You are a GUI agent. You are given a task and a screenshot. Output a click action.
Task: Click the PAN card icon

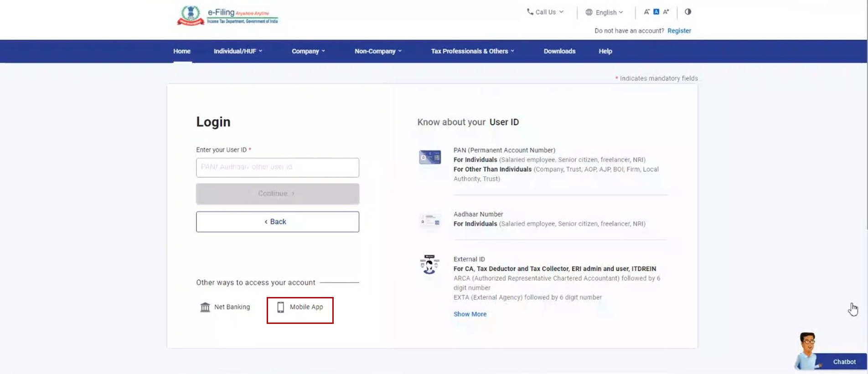click(430, 157)
